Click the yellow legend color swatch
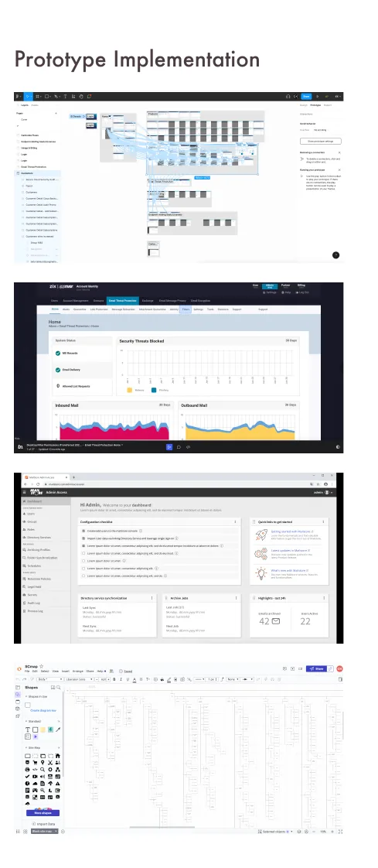The width and height of the screenshot is (378, 868). pyautogui.click(x=130, y=390)
